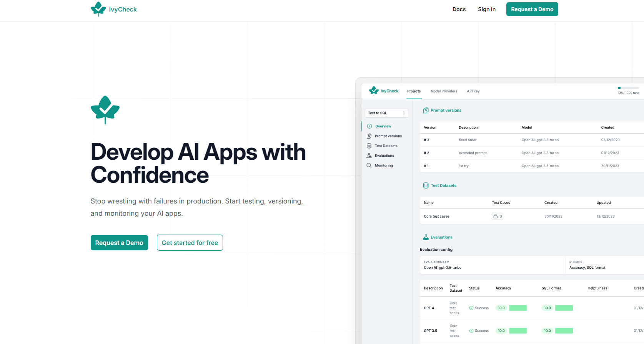Image resolution: width=644 pixels, height=344 pixels.
Task: Click the Test Cases column header
Action: (501, 203)
